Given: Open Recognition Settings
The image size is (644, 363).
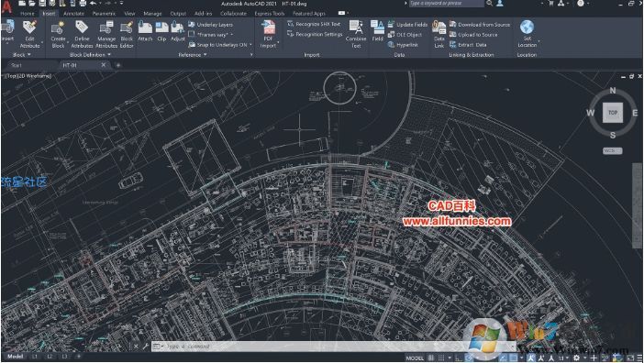Looking at the screenshot, I should (315, 35).
